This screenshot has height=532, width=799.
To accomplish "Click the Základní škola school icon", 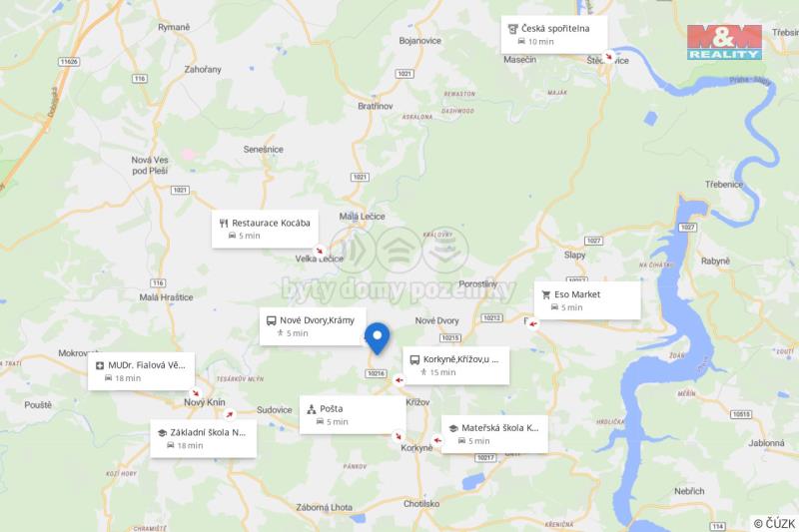I will (x=162, y=433).
